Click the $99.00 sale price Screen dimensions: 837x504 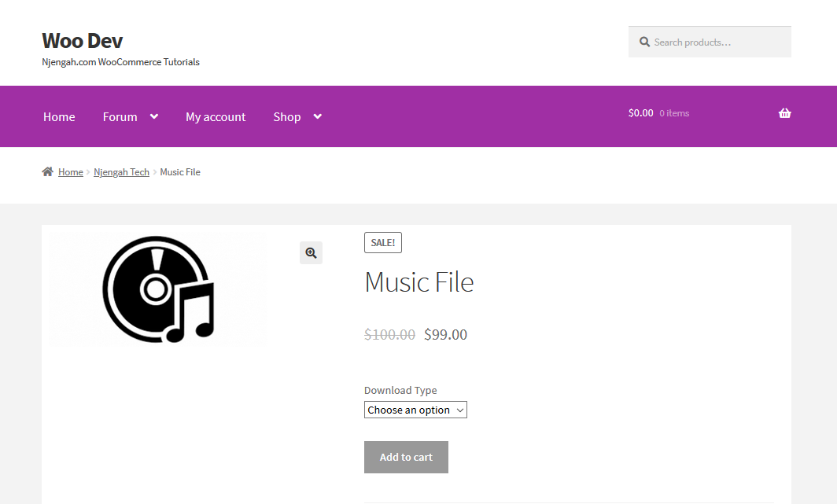point(446,334)
